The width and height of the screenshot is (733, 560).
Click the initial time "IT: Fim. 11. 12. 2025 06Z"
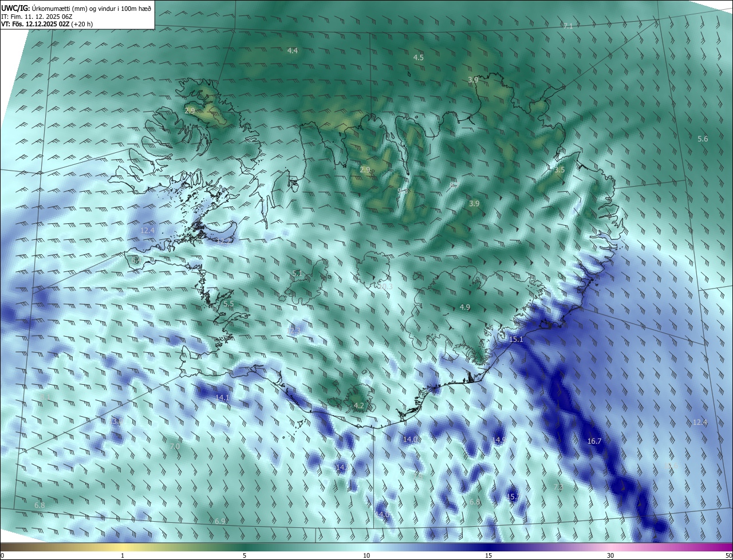coord(37,17)
